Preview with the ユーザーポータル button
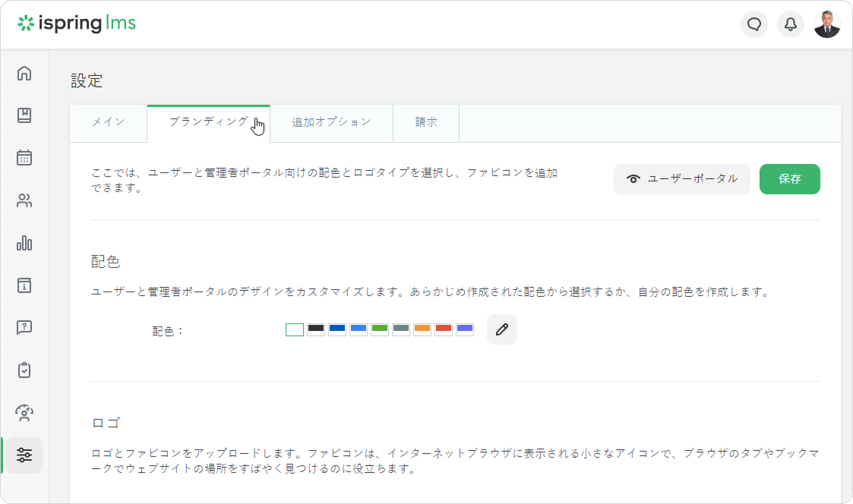Screen dimensions: 853x504 pos(681,179)
